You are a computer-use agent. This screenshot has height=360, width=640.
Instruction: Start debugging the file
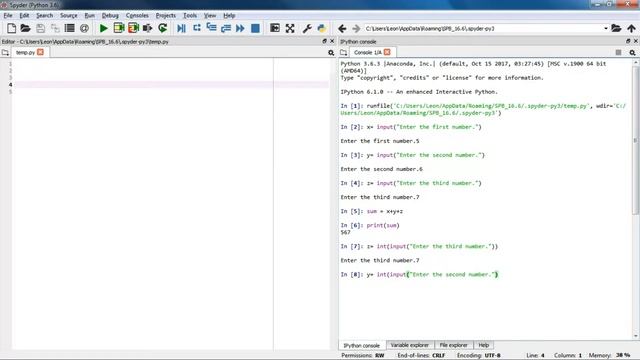coord(182,28)
